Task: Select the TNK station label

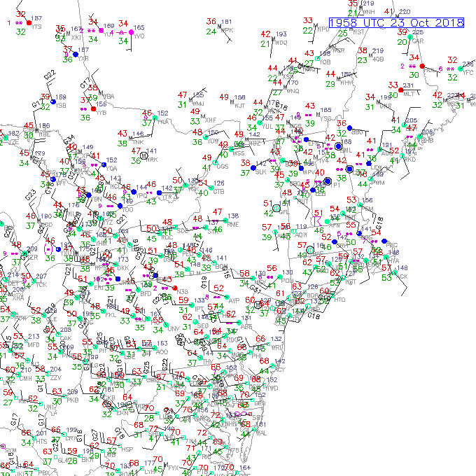Action: pyautogui.click(x=138, y=142)
